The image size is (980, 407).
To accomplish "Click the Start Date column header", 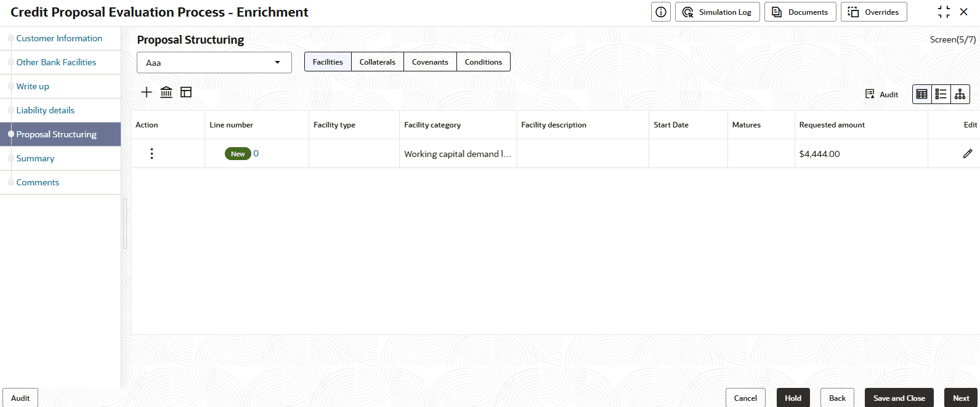I will [671, 125].
